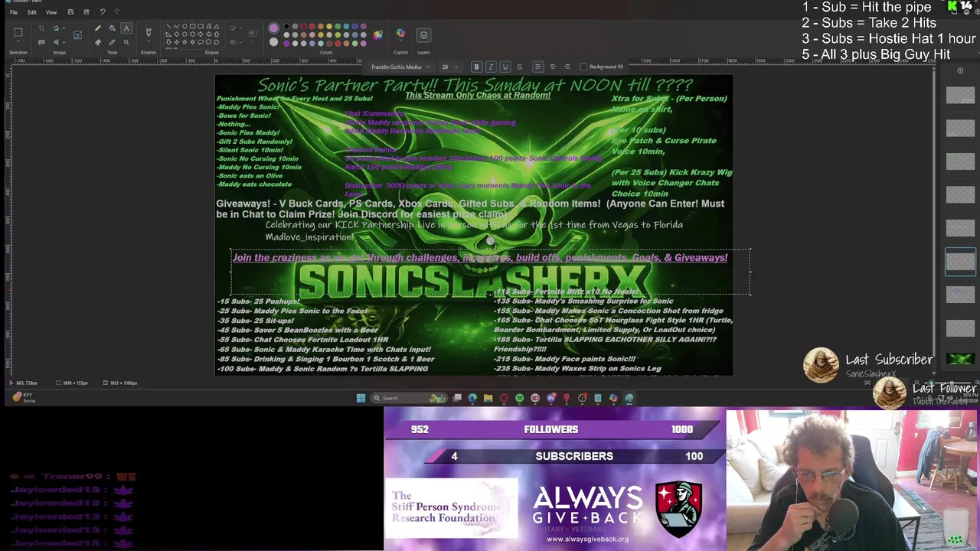Open the Copilot button
Screen dimensions: 980x551
pos(400,34)
